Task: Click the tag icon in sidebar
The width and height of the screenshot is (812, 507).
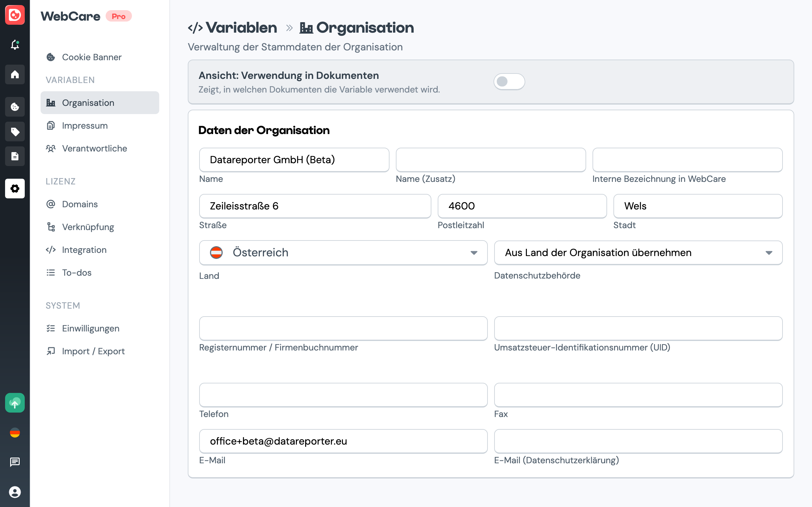Action: click(15, 132)
